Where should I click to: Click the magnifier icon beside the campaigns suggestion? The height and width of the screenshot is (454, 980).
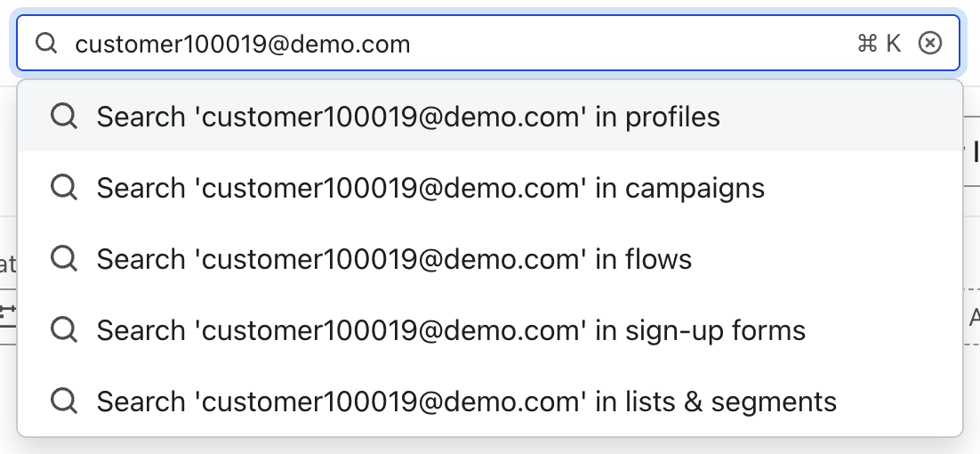tap(64, 188)
